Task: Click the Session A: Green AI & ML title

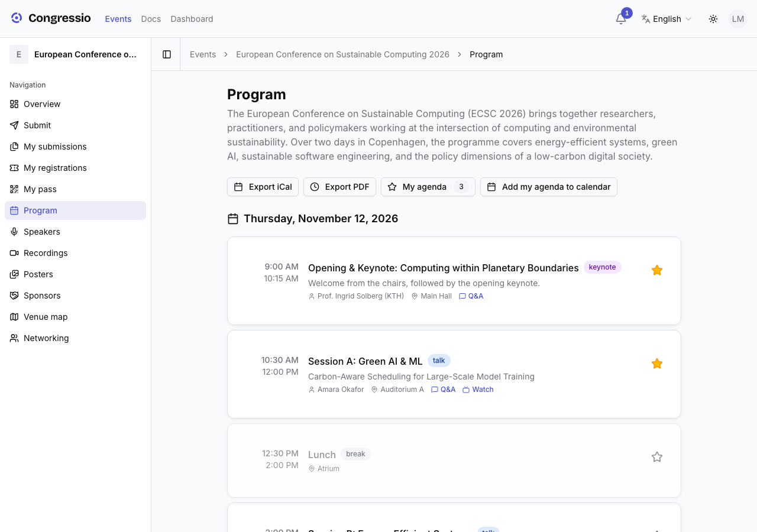Action: coord(365,361)
